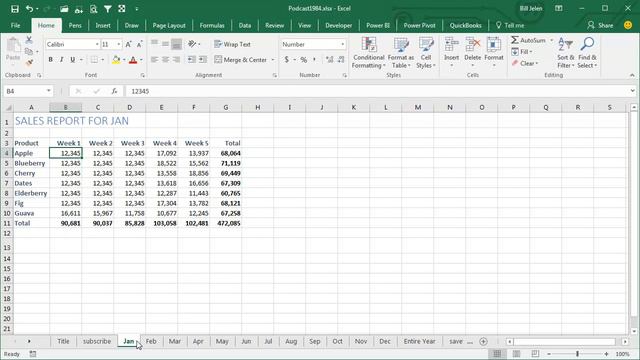The width and height of the screenshot is (640, 360).
Task: Click the Delete cells icon
Action: tap(473, 45)
